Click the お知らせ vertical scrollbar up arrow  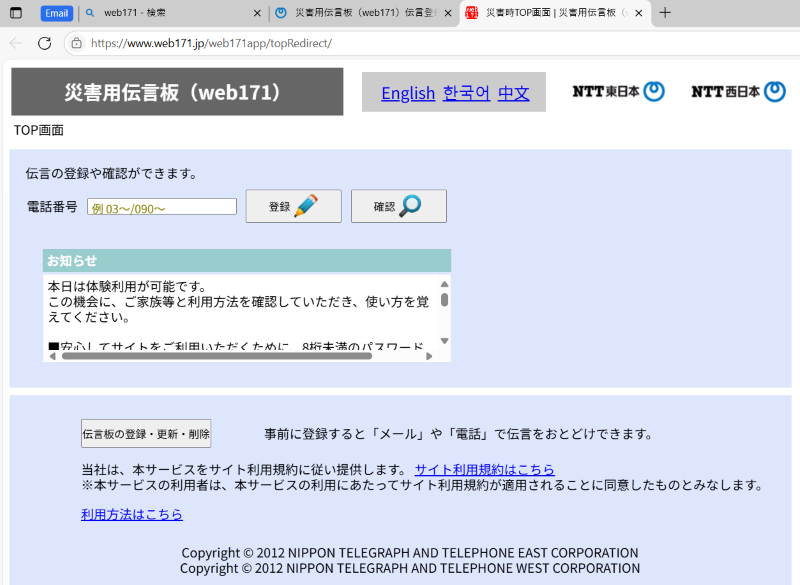point(444,284)
